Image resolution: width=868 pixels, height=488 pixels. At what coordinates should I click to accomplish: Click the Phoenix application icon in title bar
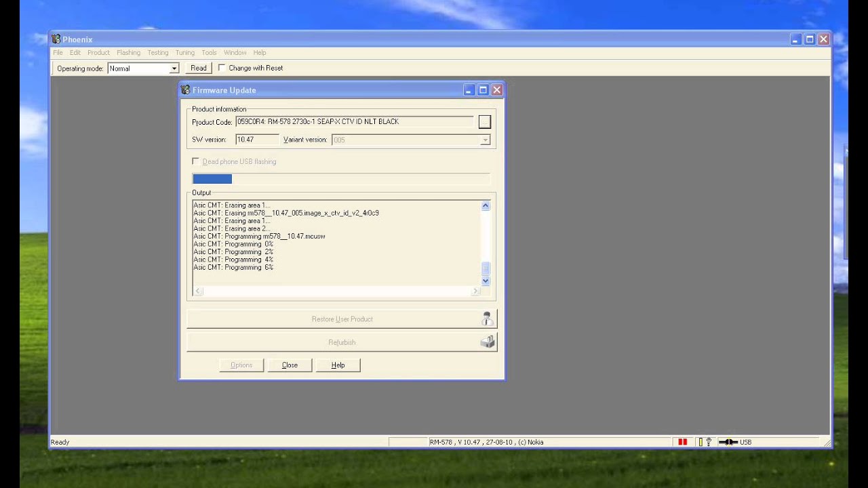pyautogui.click(x=56, y=39)
